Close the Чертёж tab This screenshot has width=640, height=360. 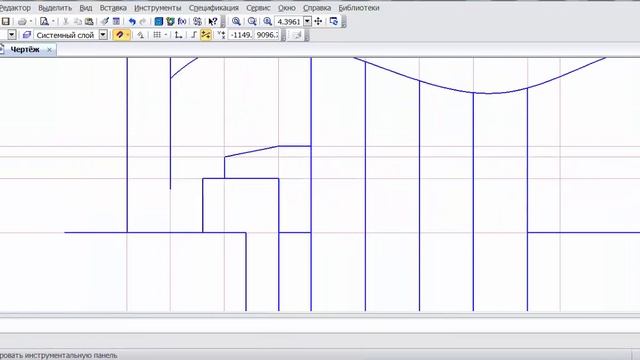pos(49,50)
